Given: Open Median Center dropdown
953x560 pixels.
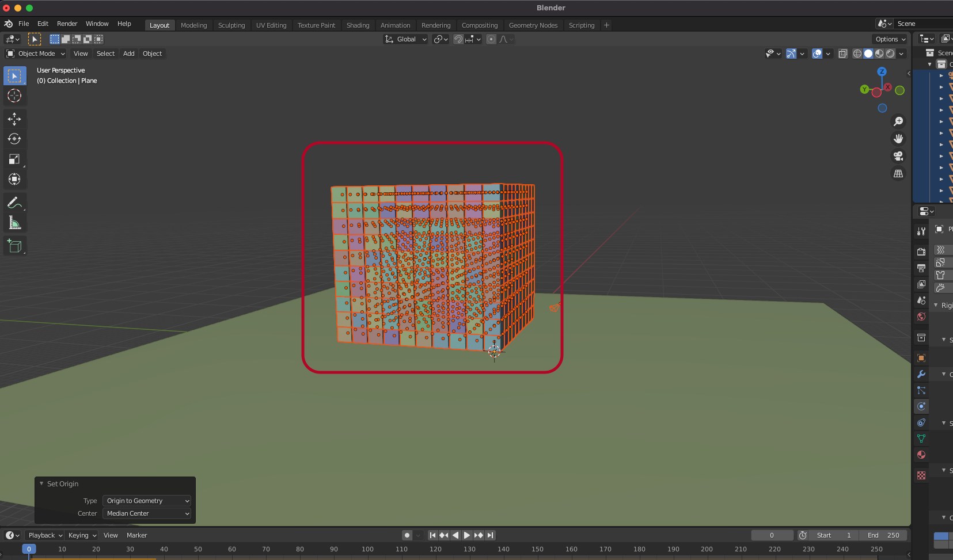Looking at the screenshot, I should coord(146,513).
